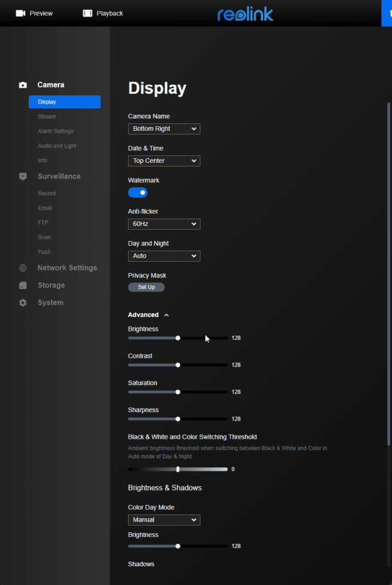Click the Network Settings globe icon
The image size is (392, 585).
click(x=23, y=268)
